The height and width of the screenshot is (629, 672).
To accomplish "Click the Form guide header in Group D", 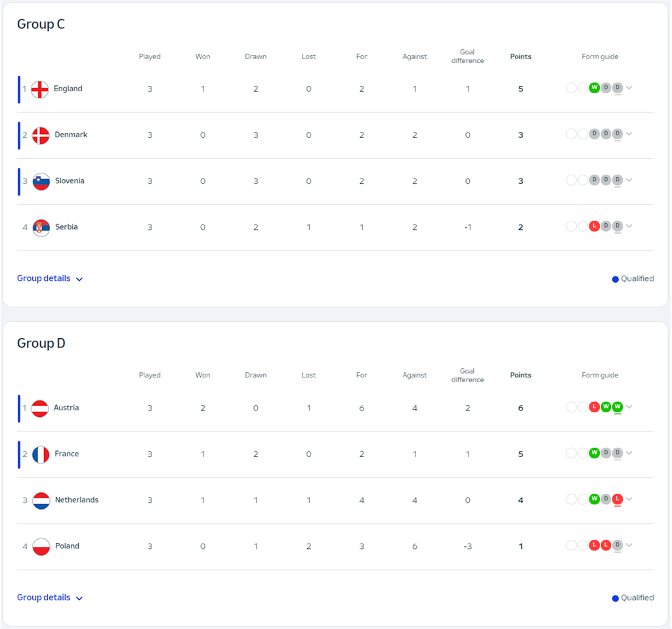I will (x=600, y=375).
